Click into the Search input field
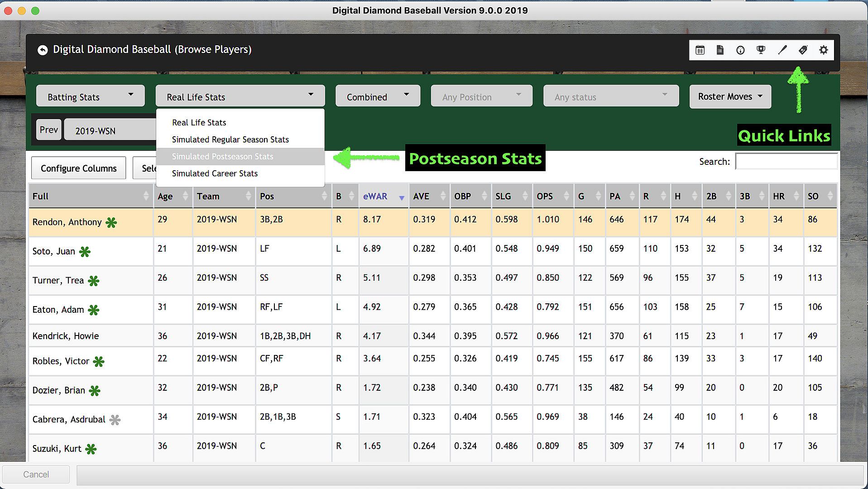Screen dimensions: 868x489 point(786,162)
